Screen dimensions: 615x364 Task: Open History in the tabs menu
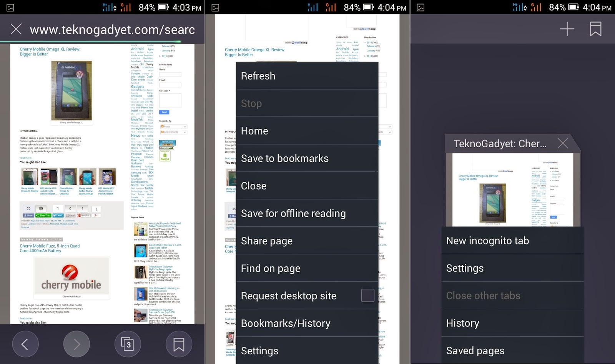(x=512, y=323)
